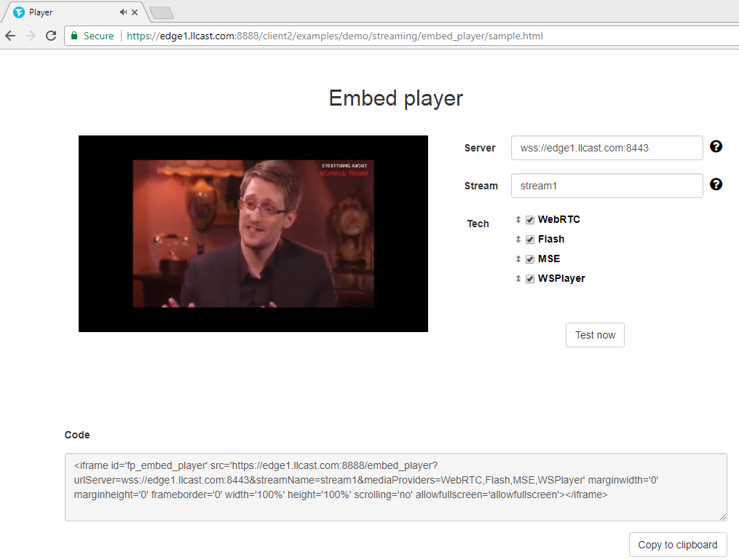Uncheck the WebRTC checkbox
The image size is (739, 560).
click(530, 220)
